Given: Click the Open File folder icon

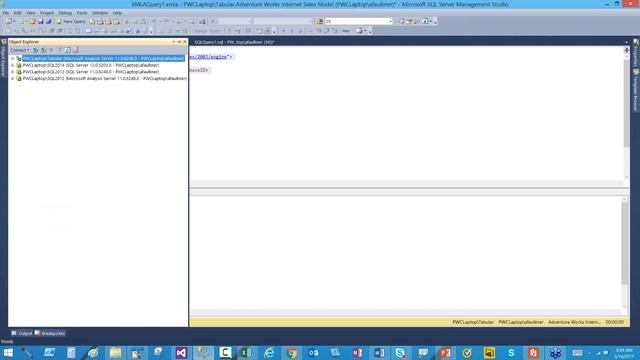Looking at the screenshot, I should pyautogui.click(x=33, y=21).
